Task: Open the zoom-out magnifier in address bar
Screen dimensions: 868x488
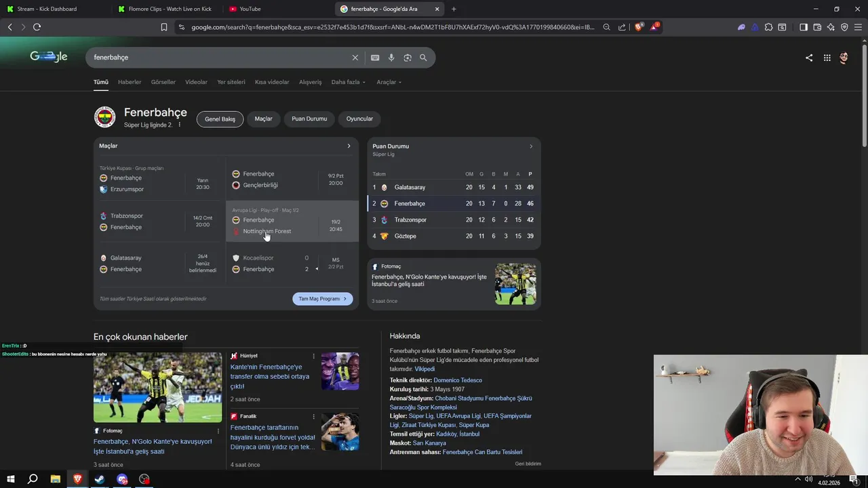Action: pos(606,27)
